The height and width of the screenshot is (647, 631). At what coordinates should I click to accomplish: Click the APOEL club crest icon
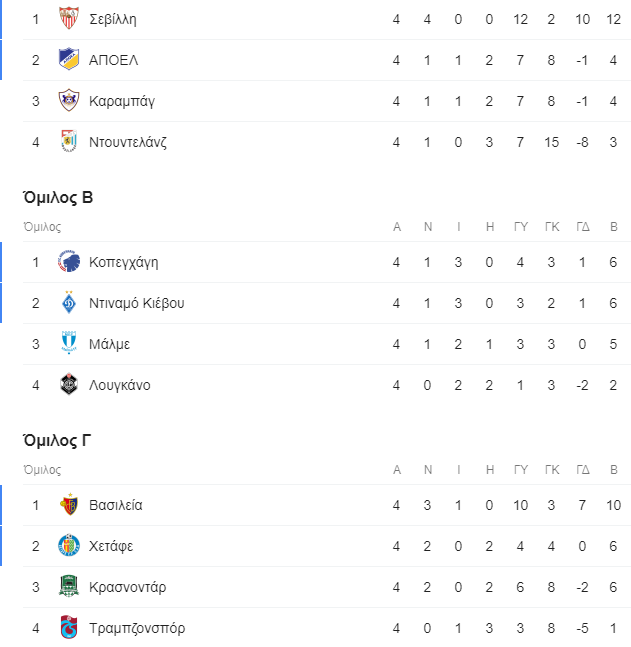click(69, 59)
